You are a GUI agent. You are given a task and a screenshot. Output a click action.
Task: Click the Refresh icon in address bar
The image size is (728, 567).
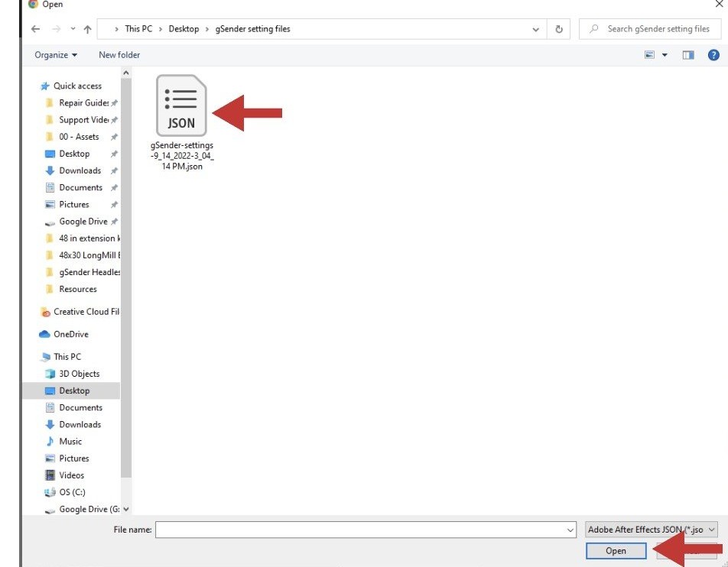(557, 29)
